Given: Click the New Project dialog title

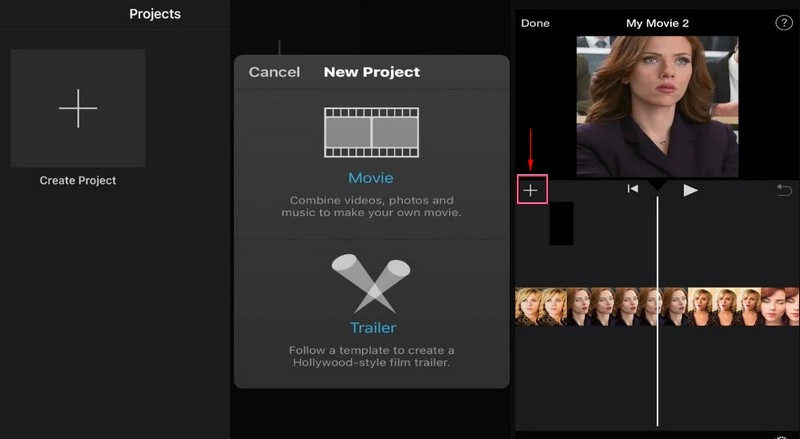Looking at the screenshot, I should [x=372, y=72].
